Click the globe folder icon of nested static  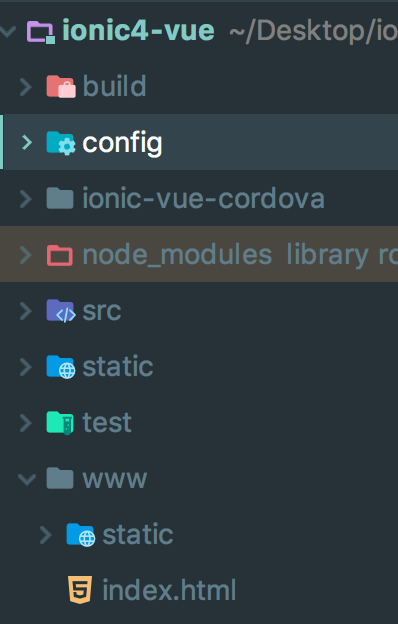(80, 534)
